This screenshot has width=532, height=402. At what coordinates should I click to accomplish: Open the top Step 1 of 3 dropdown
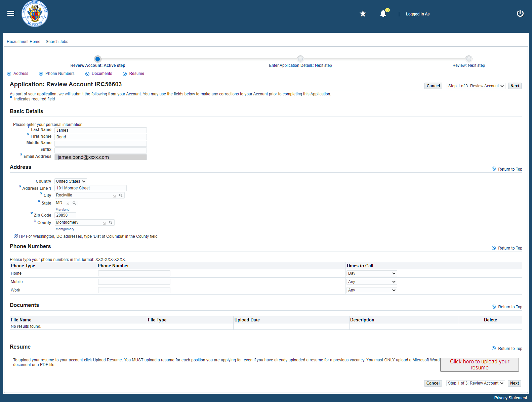pos(476,86)
